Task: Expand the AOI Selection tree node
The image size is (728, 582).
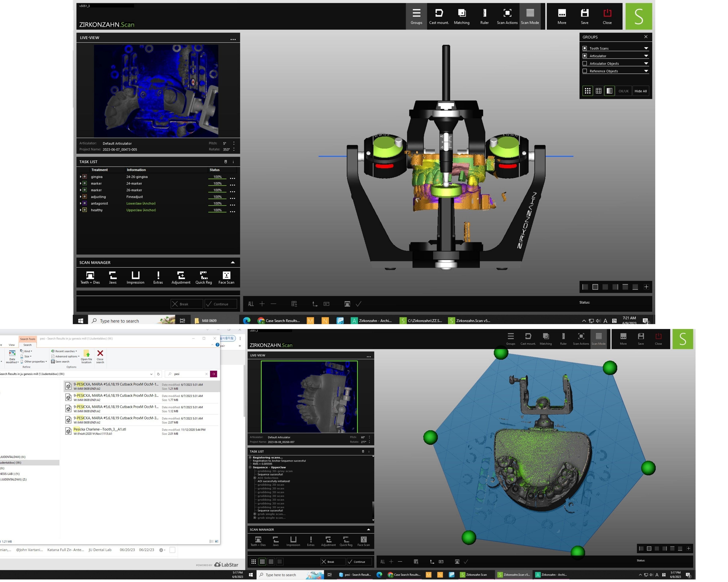Action: pyautogui.click(x=255, y=478)
